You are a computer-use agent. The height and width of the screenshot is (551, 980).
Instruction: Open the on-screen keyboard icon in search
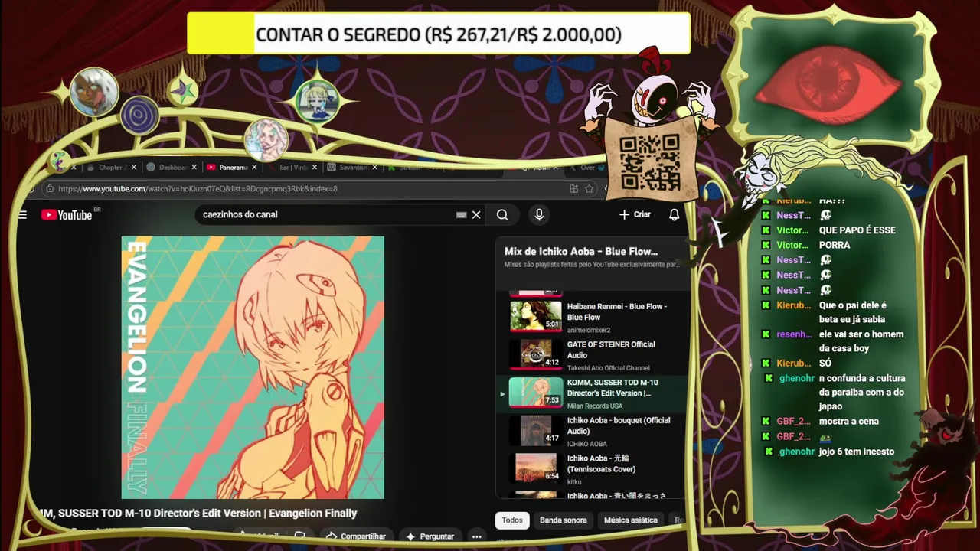point(461,215)
